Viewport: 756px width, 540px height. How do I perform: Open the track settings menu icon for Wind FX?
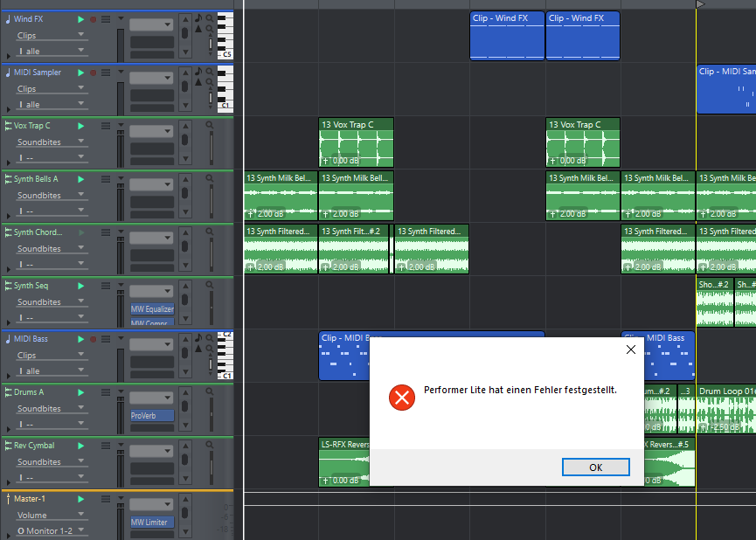click(x=106, y=19)
